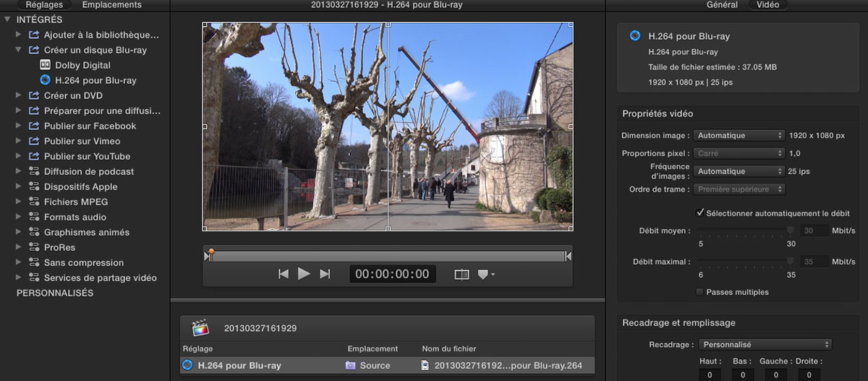Toggle the split comparison view icon
This screenshot has width=868, height=381.
[x=461, y=275]
